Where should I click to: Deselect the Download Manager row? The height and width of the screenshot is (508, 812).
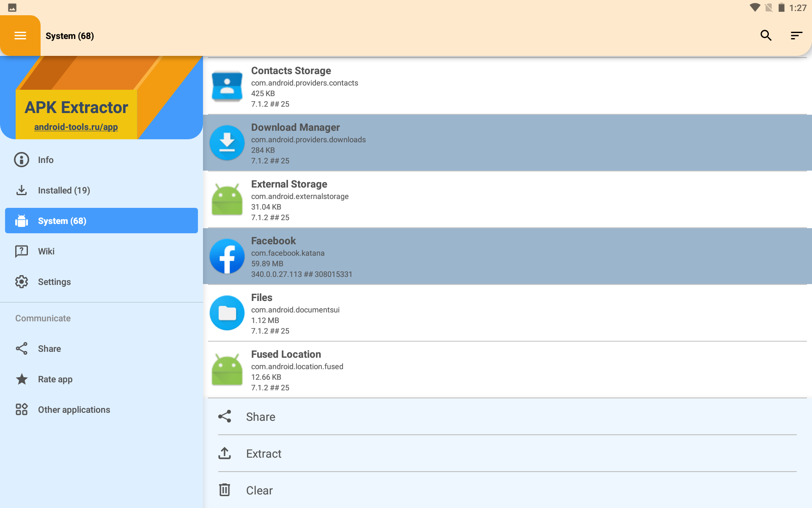coord(507,143)
